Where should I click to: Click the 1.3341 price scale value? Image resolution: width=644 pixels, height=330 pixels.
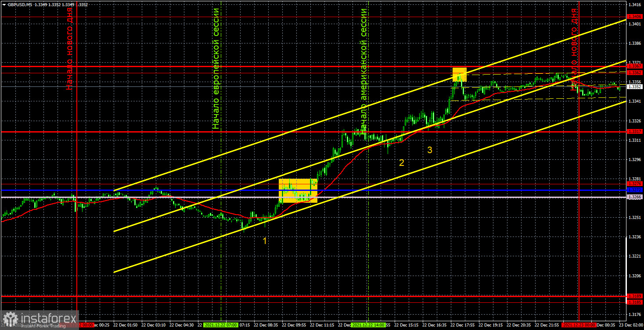(635, 101)
